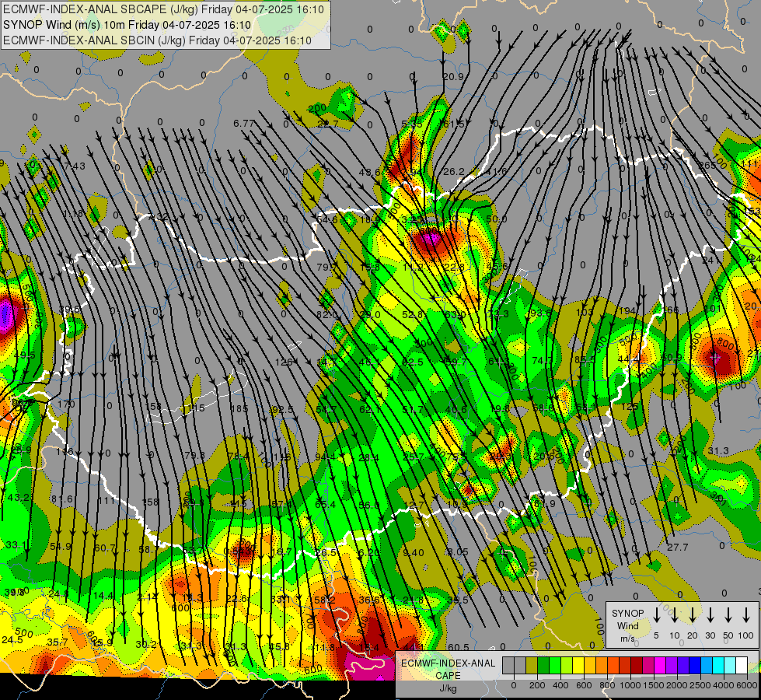Click the 6000 tick in CAPE legend
Screen dimensions: 761x700
click(x=746, y=685)
